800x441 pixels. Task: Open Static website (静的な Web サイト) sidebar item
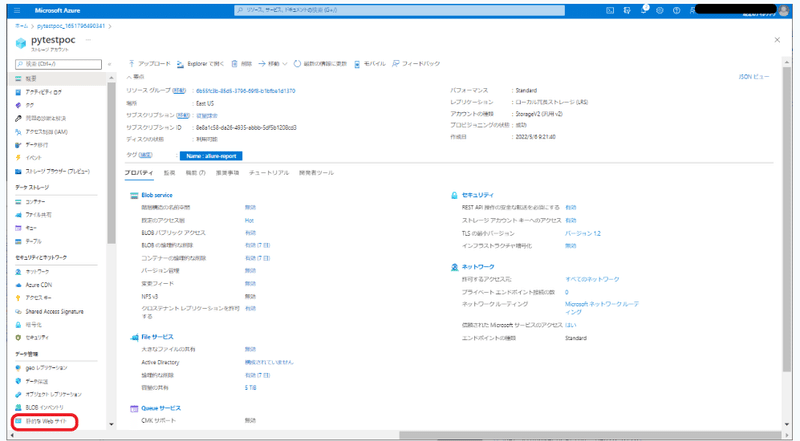(x=45, y=422)
